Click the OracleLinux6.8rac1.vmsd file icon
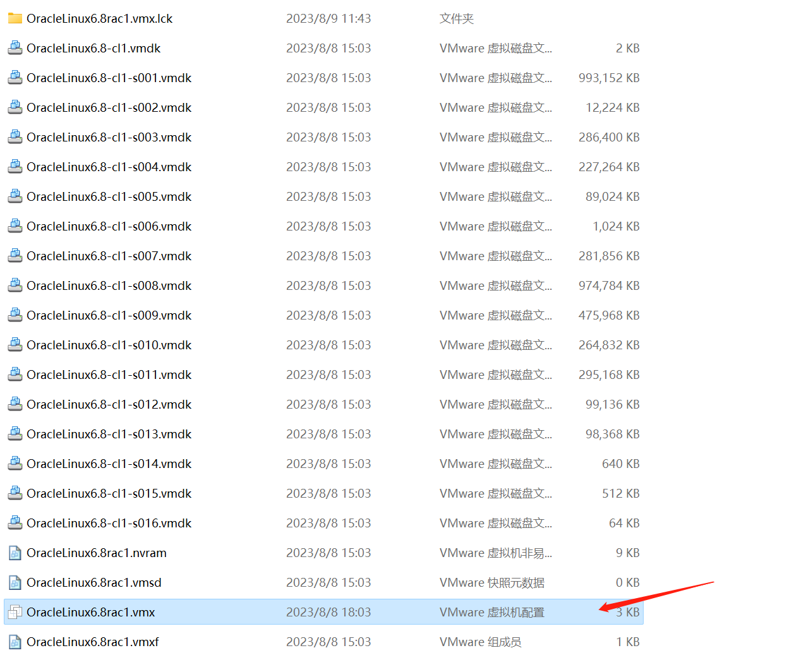Image resolution: width=799 pixels, height=672 pixels. (15, 582)
